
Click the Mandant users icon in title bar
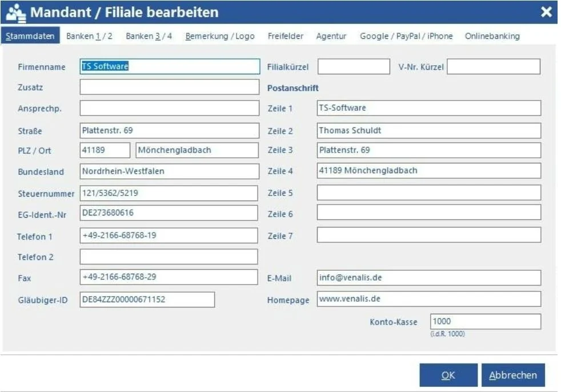pos(16,12)
